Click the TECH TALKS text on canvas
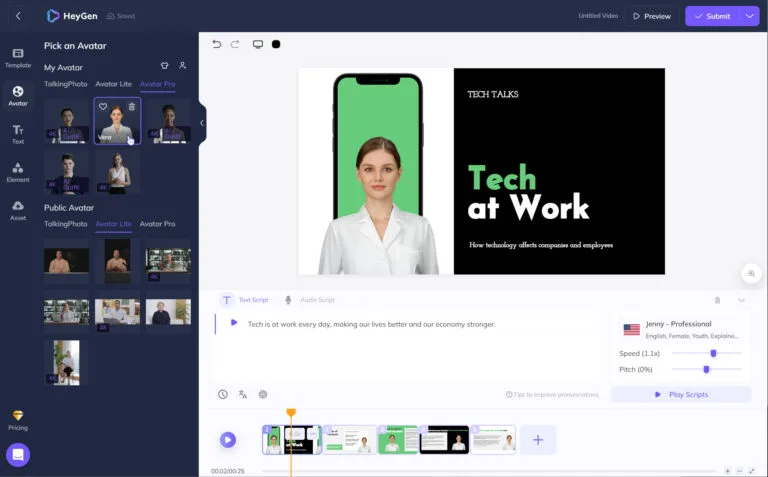The width and height of the screenshot is (768, 477). (493, 95)
